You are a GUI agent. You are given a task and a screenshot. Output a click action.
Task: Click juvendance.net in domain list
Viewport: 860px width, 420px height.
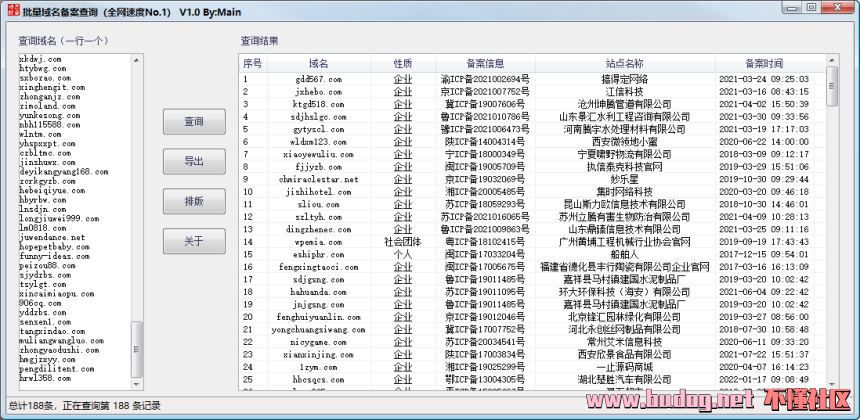coord(52,237)
